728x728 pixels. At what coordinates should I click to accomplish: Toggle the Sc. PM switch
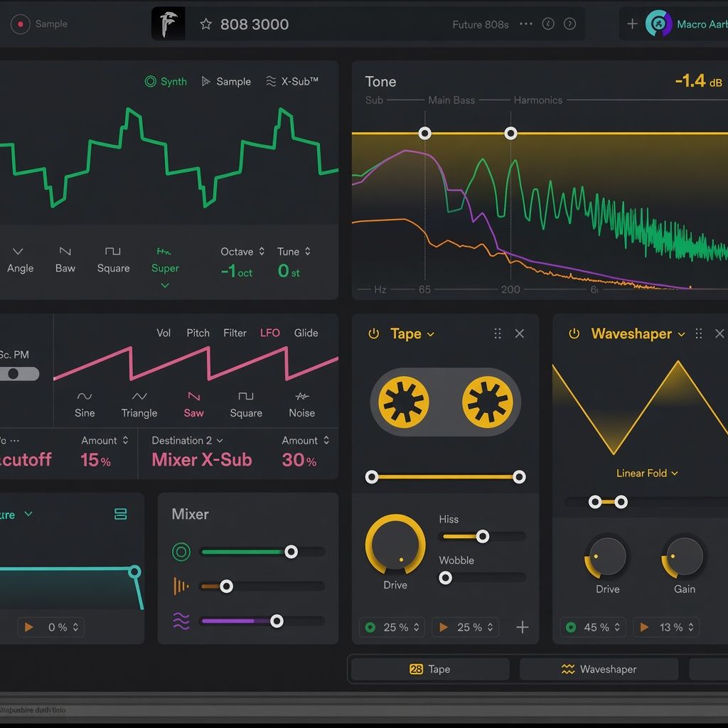pos(19,374)
